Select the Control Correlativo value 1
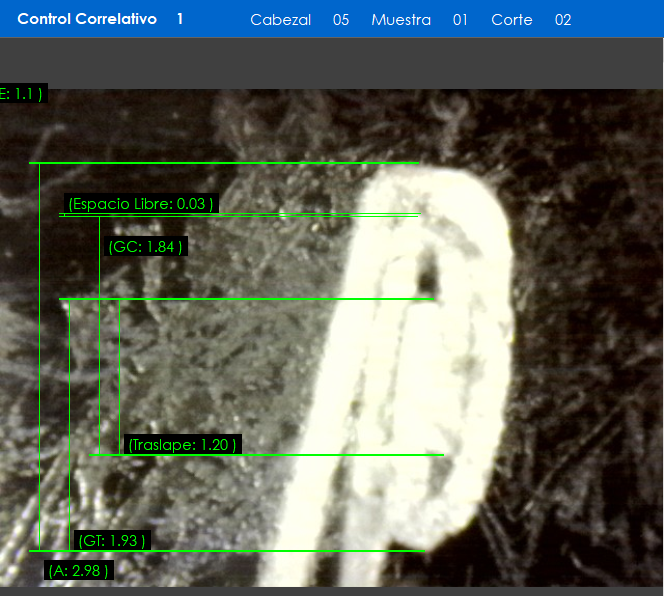The image size is (664, 596). (180, 19)
